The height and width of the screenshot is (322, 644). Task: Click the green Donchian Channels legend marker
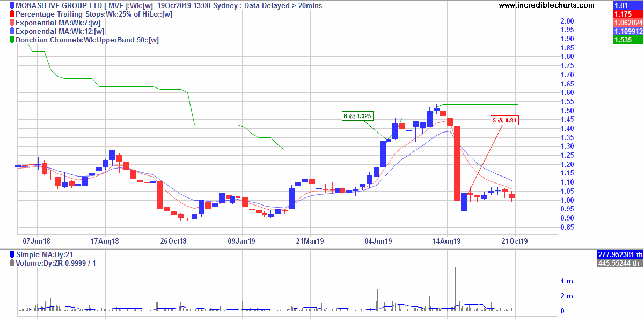tap(12, 40)
